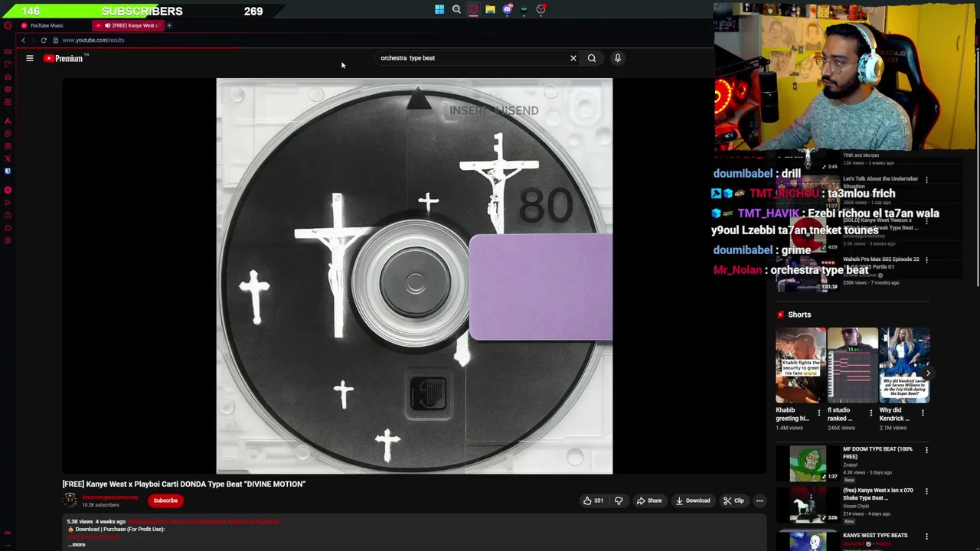980x551 pixels.
Task: Show next Shorts with right chevron
Action: click(927, 373)
